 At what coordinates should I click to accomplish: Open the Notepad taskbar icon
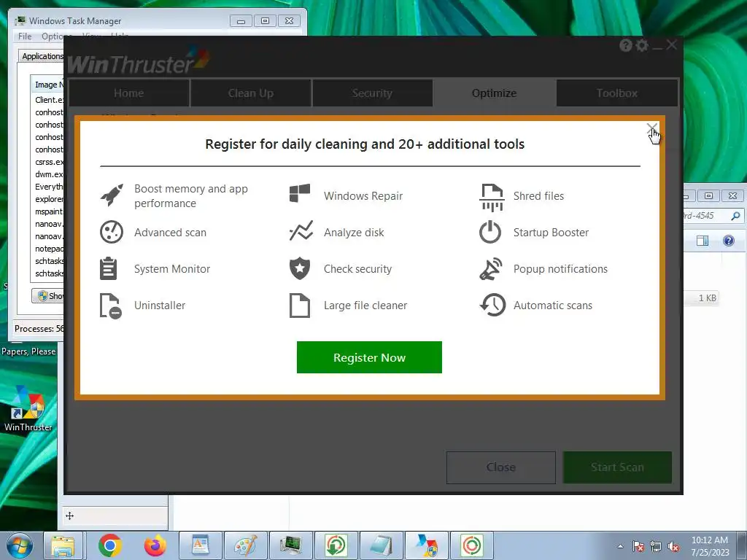point(381,545)
